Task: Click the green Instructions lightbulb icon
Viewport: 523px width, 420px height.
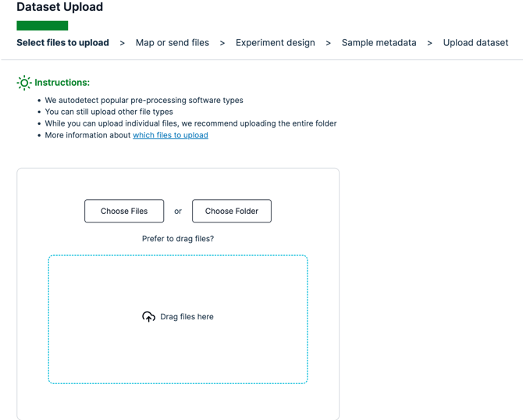Action: (24, 83)
